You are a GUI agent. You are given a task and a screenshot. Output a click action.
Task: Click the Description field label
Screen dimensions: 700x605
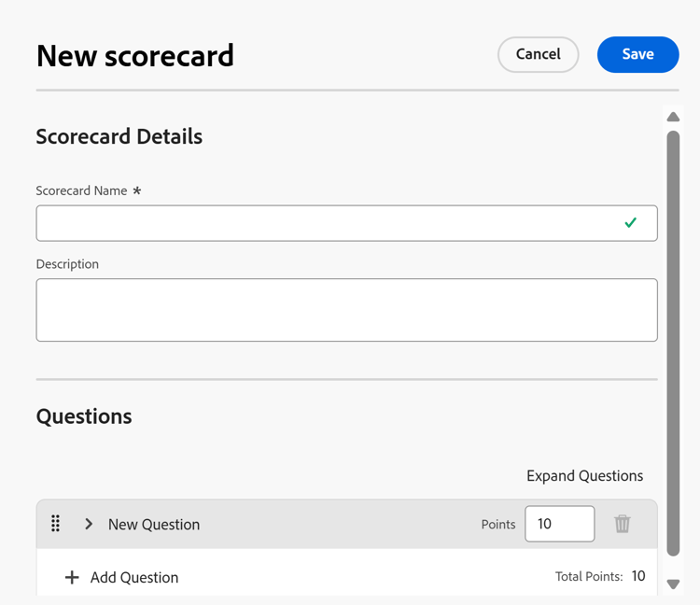tap(67, 264)
